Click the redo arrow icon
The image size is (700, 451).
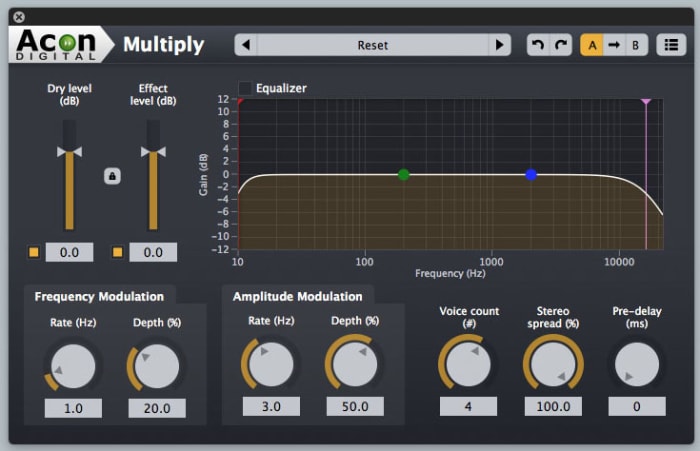pyautogui.click(x=561, y=45)
